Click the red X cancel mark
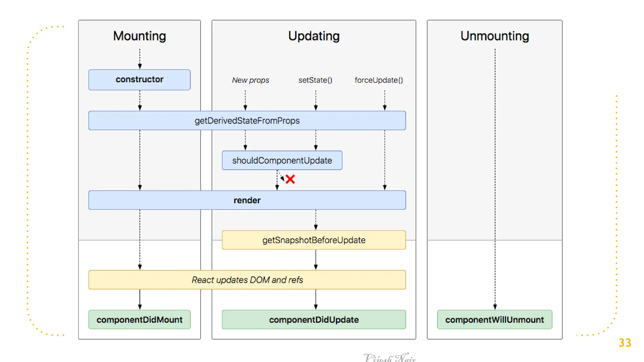Viewport: 644px width, 362px height. click(290, 179)
